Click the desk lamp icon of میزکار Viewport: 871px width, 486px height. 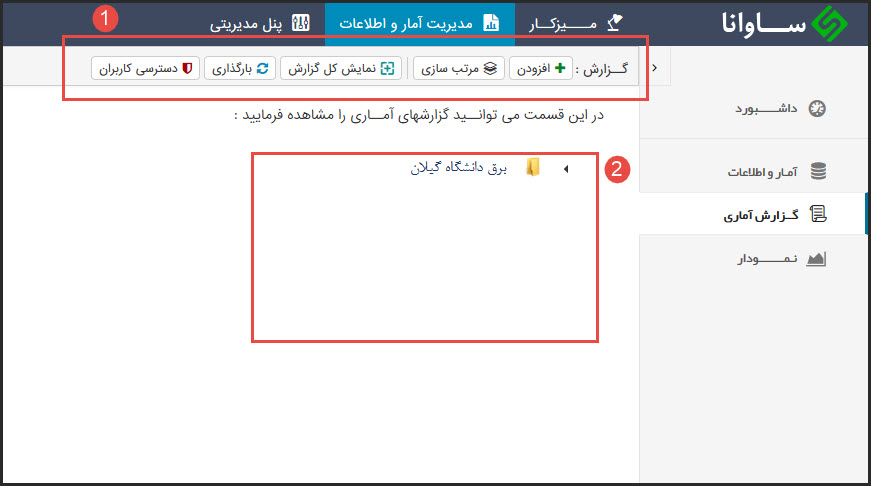(614, 23)
